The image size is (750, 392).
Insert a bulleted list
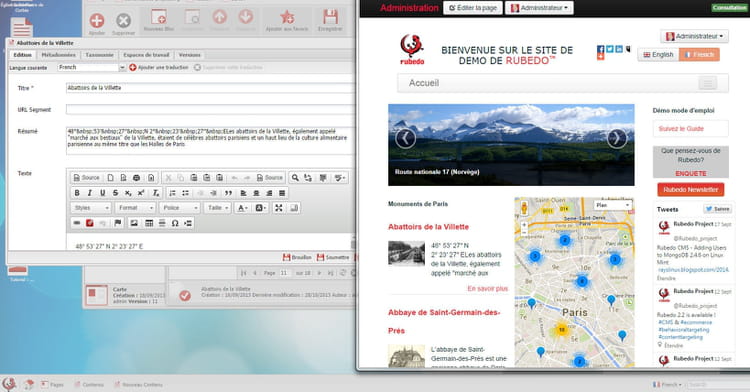click(x=185, y=193)
